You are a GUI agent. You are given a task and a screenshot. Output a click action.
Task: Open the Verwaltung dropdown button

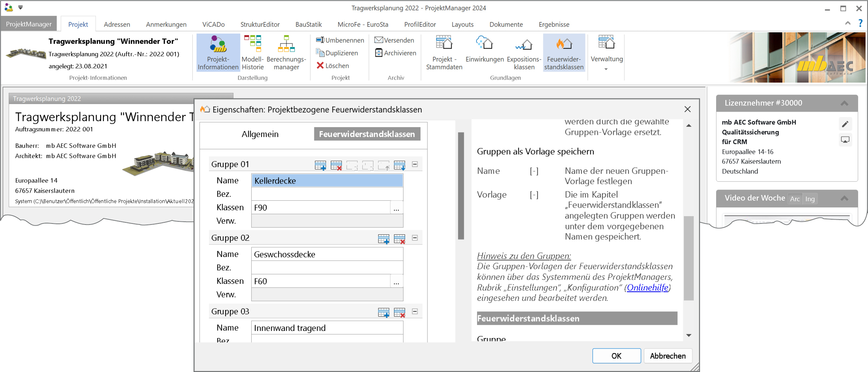[x=607, y=53]
